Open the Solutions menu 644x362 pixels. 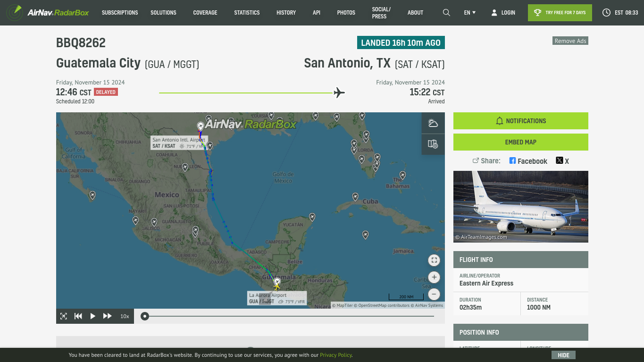(163, 13)
